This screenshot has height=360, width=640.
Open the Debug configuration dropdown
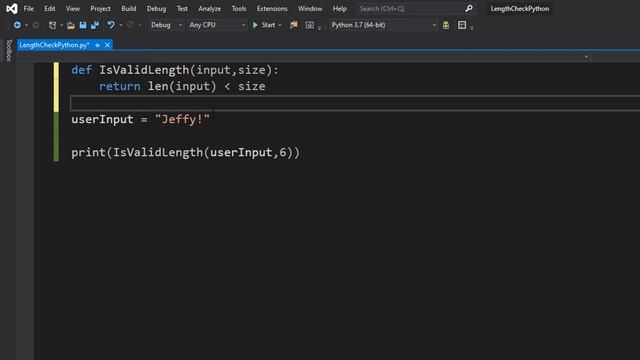[x=166, y=25]
